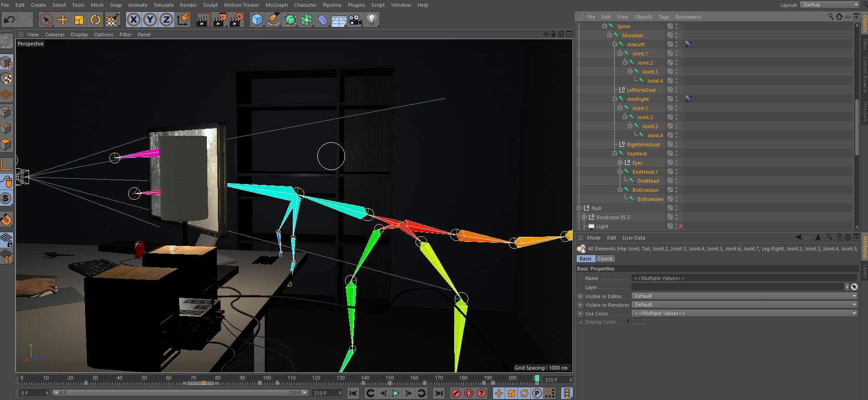Viewport: 868px width, 400px height.
Task: Toggle the X axis lock
Action: coord(133,20)
